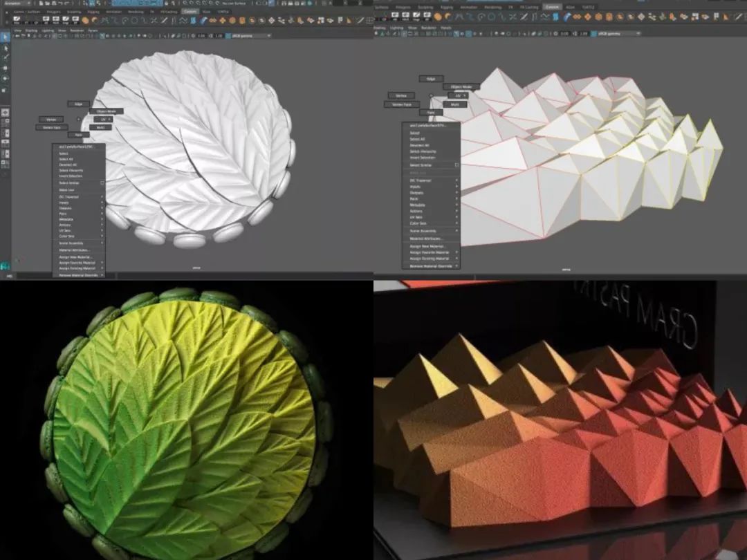Expand UV Sets submenu in left context menu

(x=79, y=230)
